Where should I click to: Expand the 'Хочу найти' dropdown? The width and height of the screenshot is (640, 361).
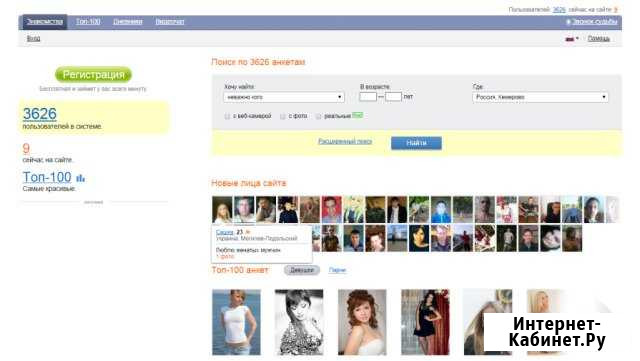[x=284, y=97]
